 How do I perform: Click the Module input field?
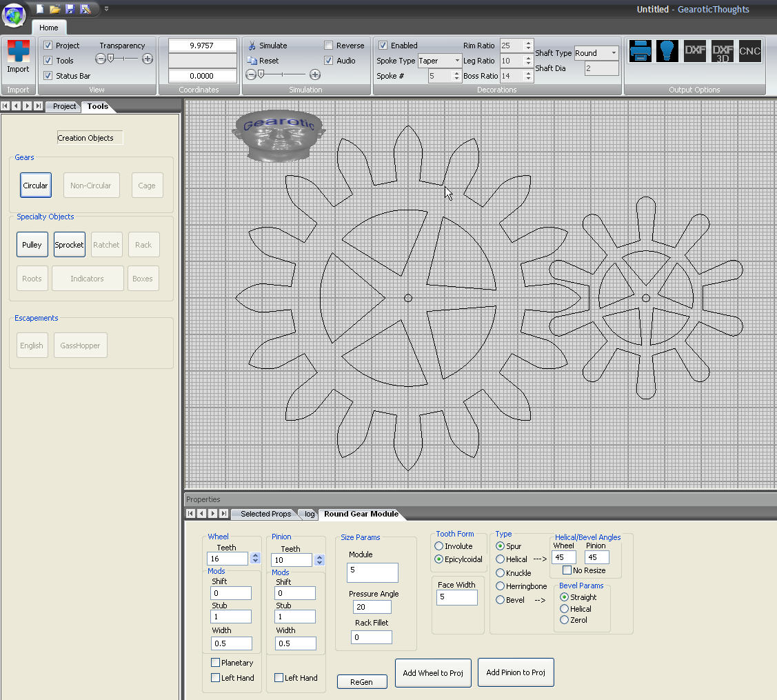coord(372,572)
